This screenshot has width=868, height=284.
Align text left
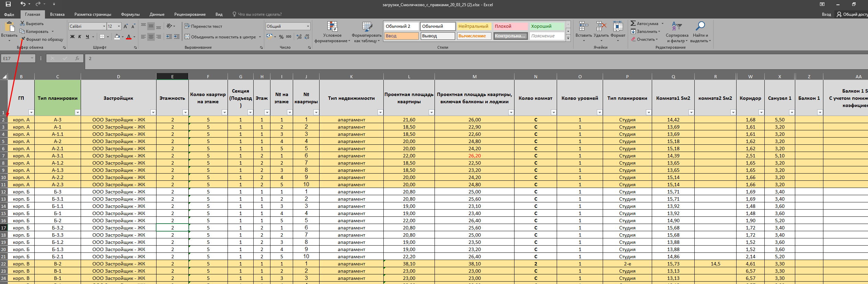pyautogui.click(x=143, y=37)
